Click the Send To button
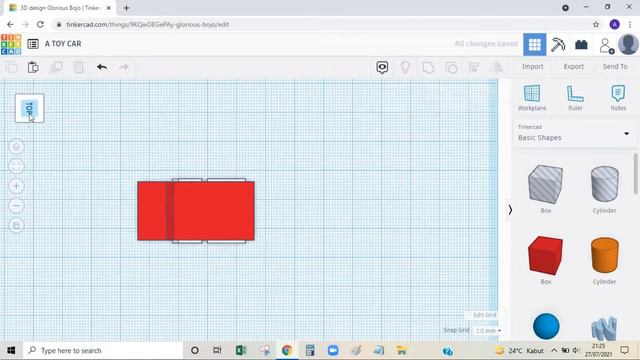Screen dimensions: 640x360 coord(615,67)
